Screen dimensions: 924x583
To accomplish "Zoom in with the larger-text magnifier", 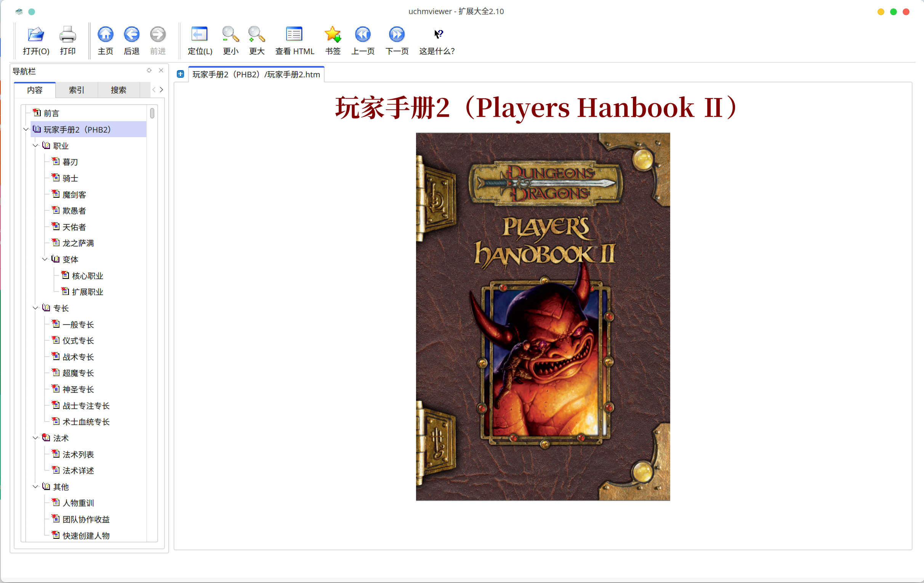I will 256,35.
